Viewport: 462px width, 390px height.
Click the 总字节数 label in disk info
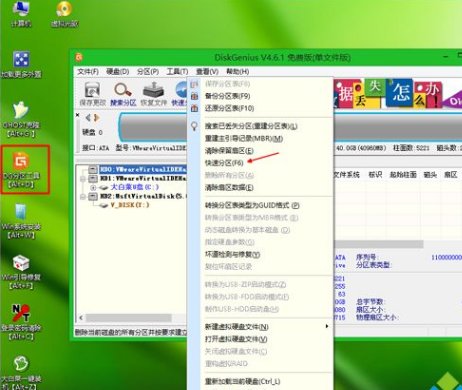(370, 302)
